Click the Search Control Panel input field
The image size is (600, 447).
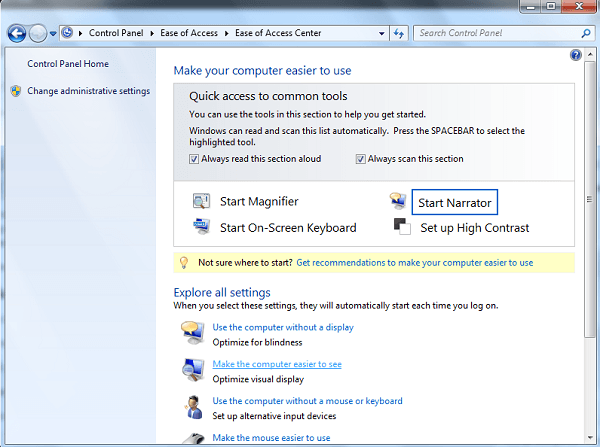click(x=497, y=33)
